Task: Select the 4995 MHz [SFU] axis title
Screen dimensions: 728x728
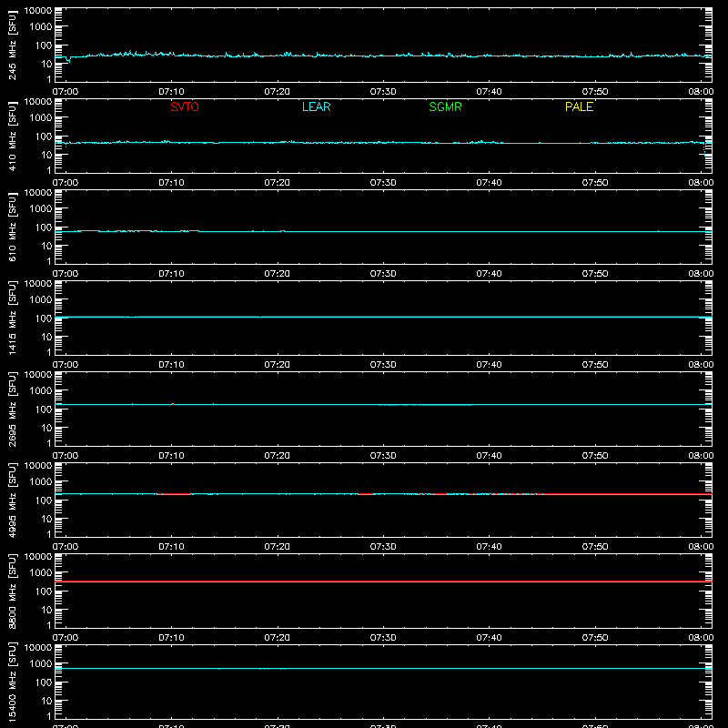Action: (12, 500)
